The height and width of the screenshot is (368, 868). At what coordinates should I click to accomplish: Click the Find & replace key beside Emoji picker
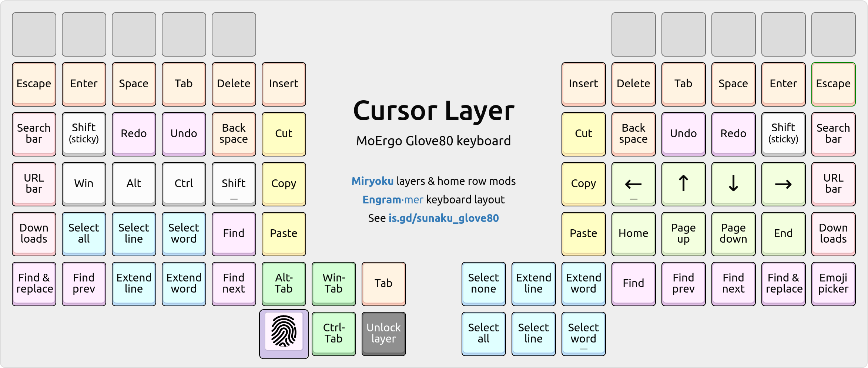point(783,284)
